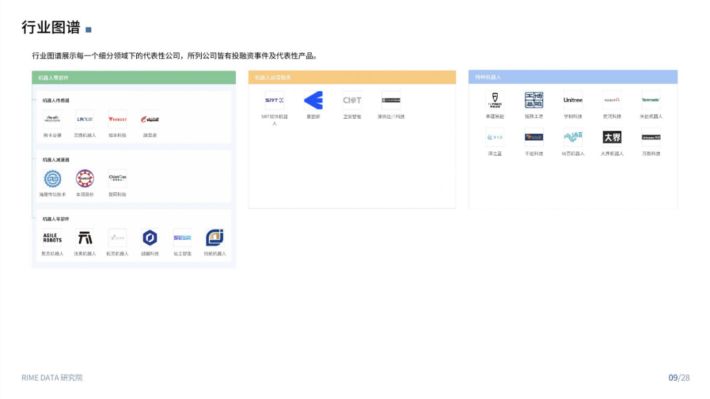The height and width of the screenshot is (399, 710).
Task: Open the CIOT logo tile
Action: coord(352,100)
